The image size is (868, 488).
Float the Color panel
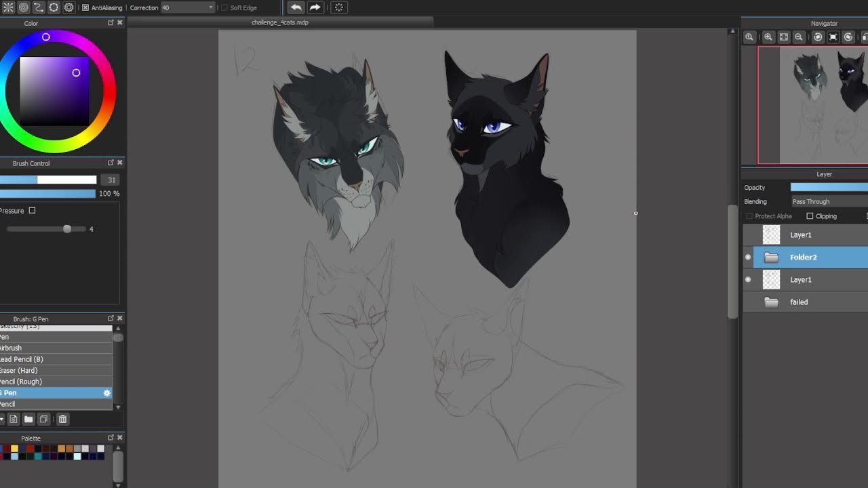tap(111, 23)
